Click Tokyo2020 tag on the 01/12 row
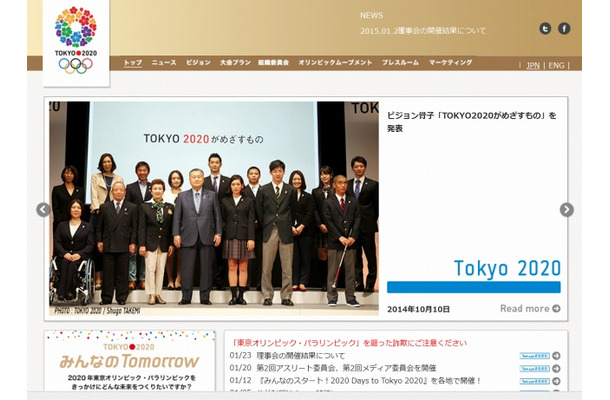610x400 pixels. click(535, 381)
